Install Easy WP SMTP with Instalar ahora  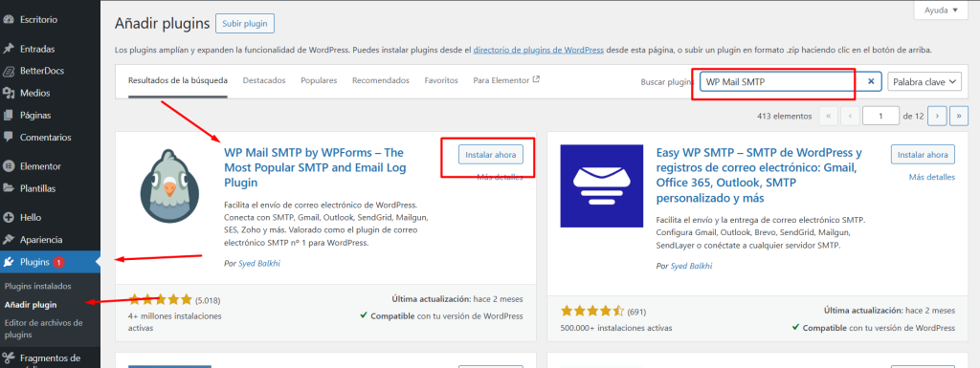coord(924,155)
